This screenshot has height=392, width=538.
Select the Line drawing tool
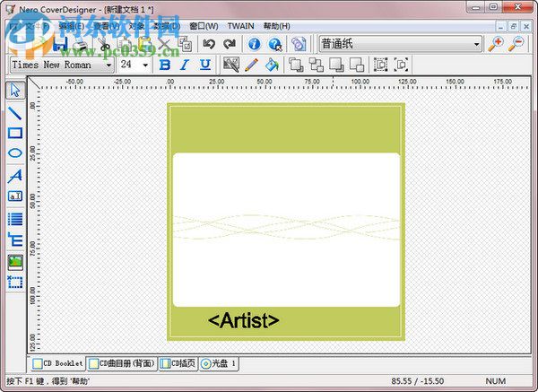(x=15, y=113)
